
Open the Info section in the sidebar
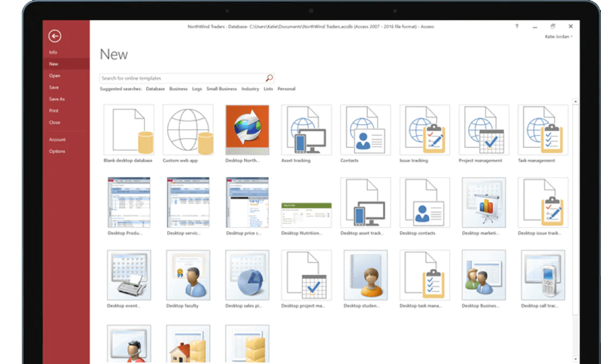tap(53, 52)
